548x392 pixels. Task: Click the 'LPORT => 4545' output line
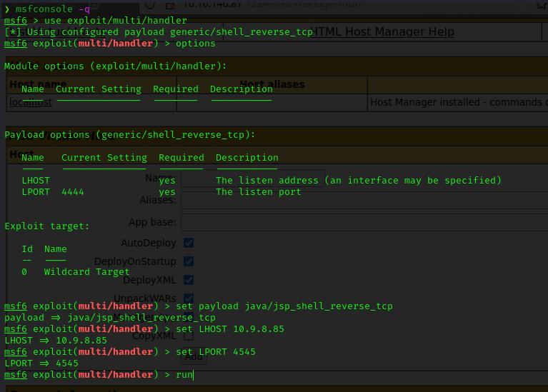point(41,363)
